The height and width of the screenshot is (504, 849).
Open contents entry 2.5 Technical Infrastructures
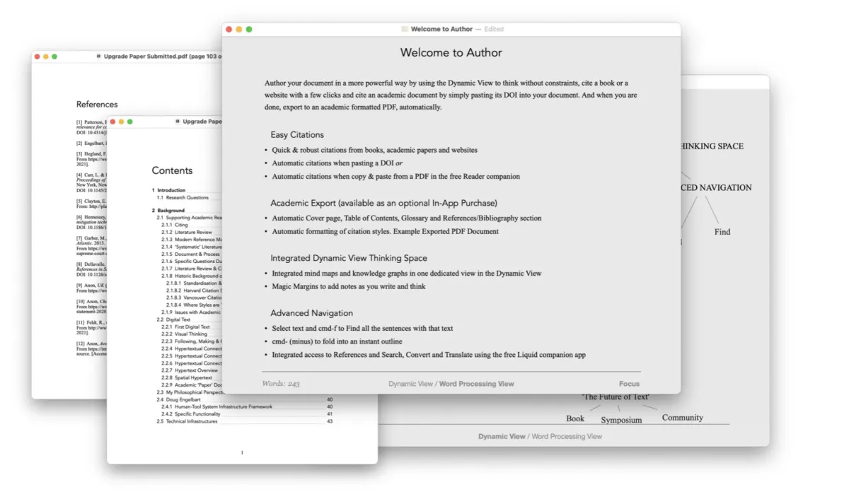click(244, 421)
